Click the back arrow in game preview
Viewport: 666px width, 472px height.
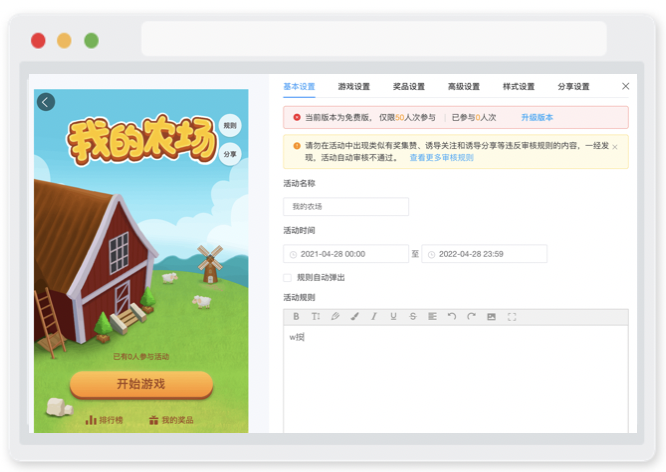pyautogui.click(x=46, y=102)
